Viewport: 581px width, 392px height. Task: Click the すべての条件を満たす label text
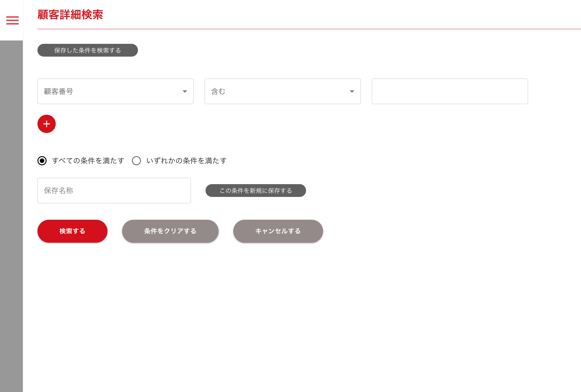point(88,161)
